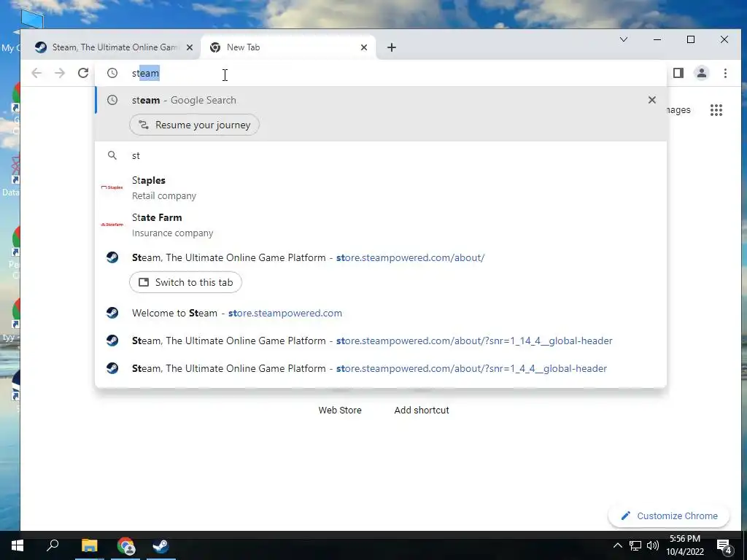The image size is (747, 560).
Task: Click the Add shortcut tile
Action: pos(422,410)
